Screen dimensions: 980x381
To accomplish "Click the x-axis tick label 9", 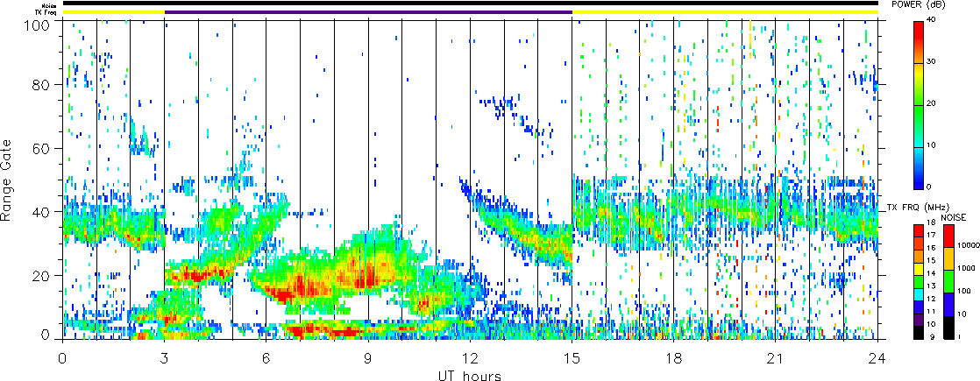I will [368, 358].
